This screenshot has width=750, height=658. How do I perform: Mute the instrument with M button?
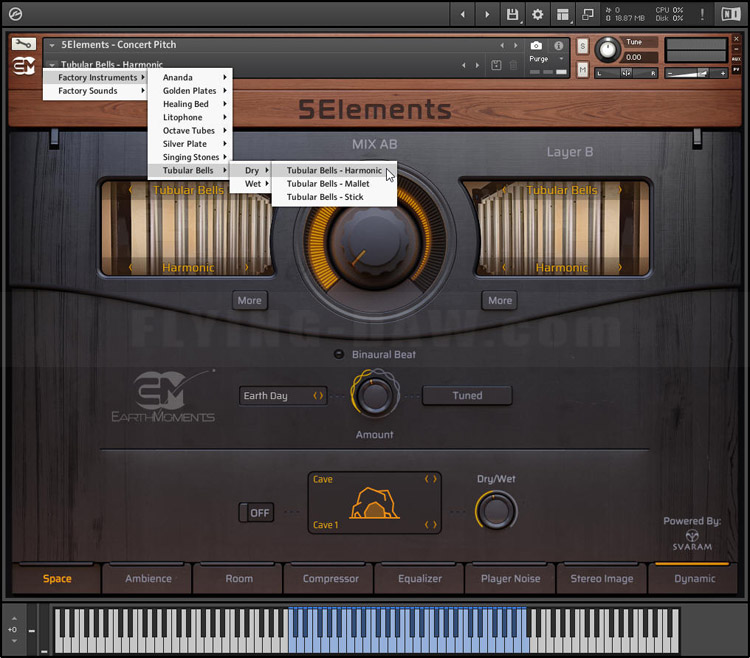tap(582, 69)
